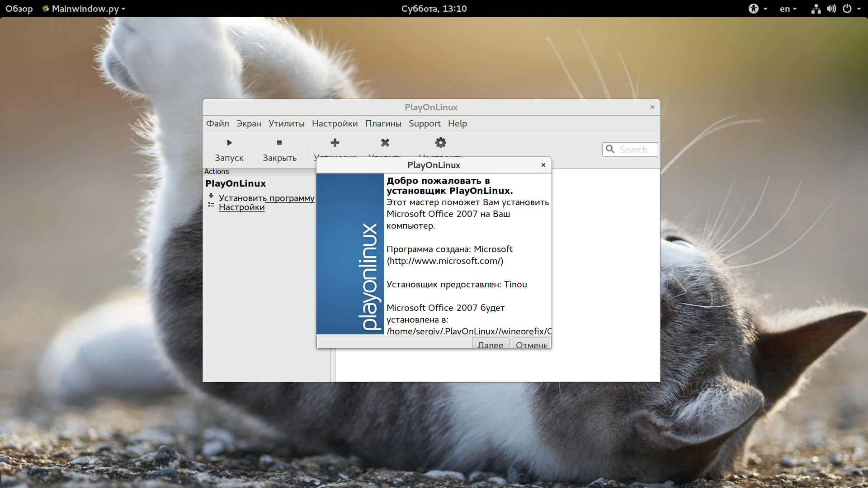Open the Настройки link in Actions panel
This screenshot has width=868, height=488.
click(241, 207)
